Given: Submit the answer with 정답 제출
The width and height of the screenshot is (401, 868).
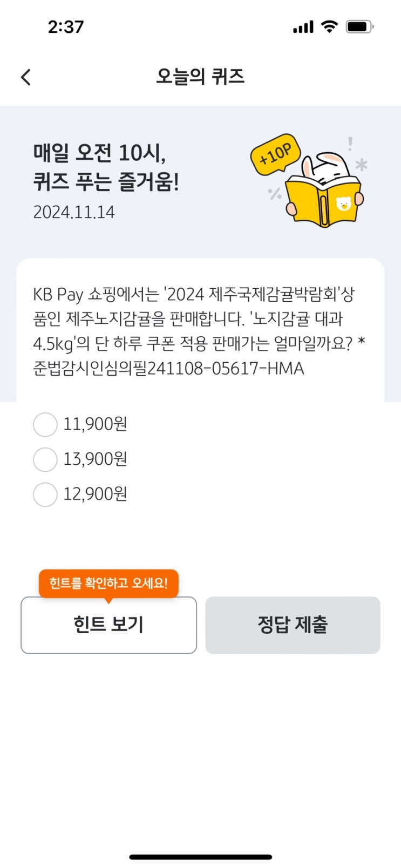Looking at the screenshot, I should [x=293, y=625].
